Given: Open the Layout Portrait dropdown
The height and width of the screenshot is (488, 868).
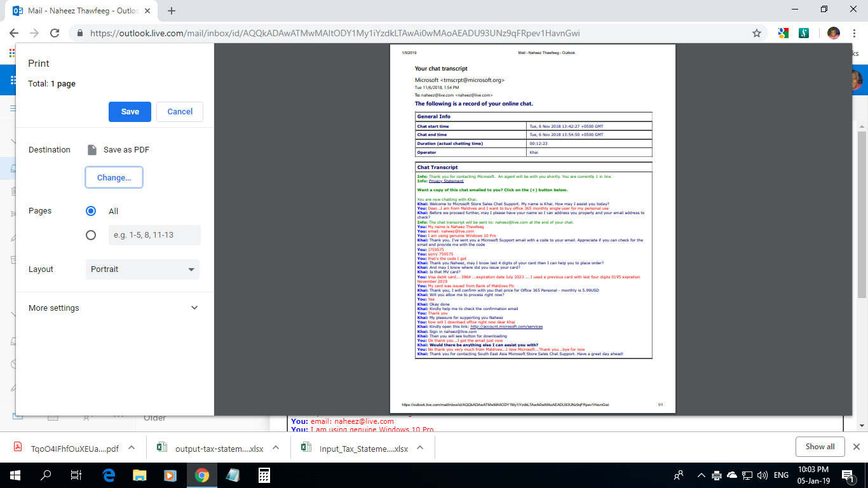Looking at the screenshot, I should point(142,269).
